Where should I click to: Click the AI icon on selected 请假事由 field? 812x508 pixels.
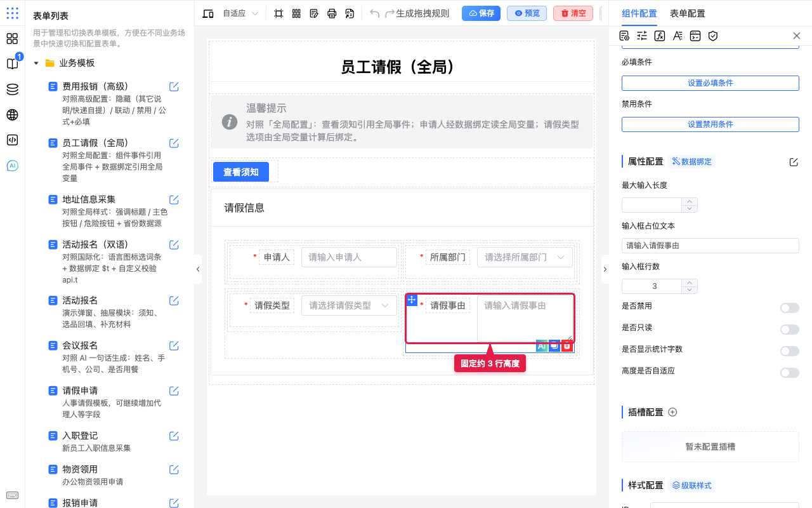(x=542, y=346)
